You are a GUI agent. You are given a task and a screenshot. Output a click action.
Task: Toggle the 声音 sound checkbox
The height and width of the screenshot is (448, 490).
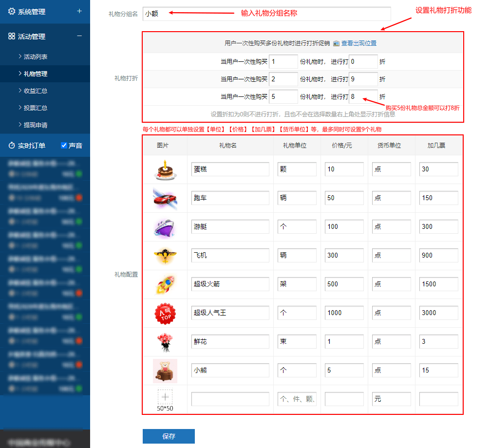click(64, 145)
